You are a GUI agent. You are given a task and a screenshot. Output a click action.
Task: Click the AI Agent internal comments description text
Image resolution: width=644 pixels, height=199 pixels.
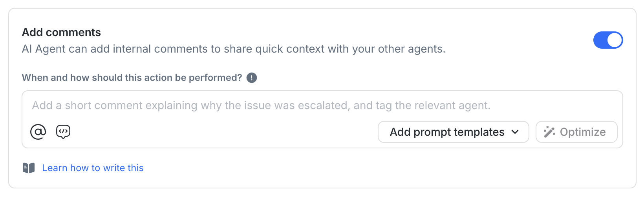tap(233, 49)
